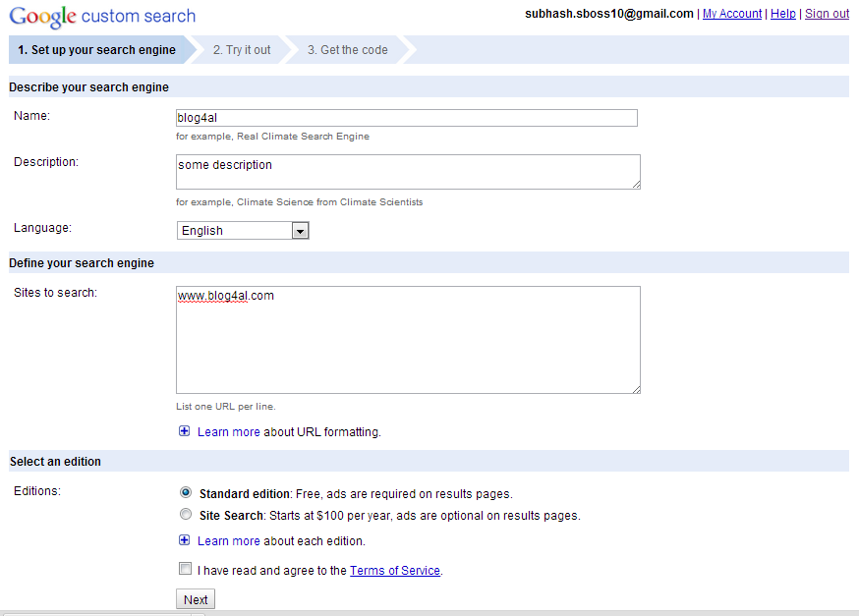
Task: Click the 'Define your search engine' heading
Action: (82, 263)
